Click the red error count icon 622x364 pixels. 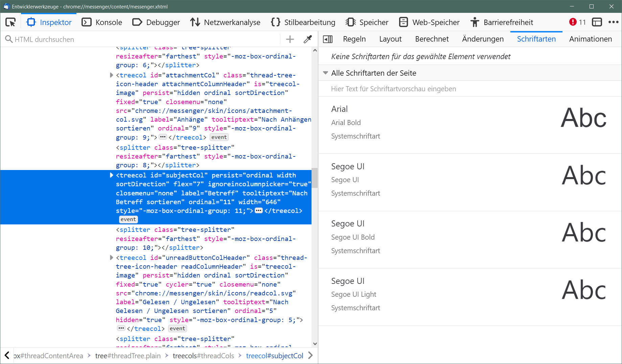pos(573,22)
